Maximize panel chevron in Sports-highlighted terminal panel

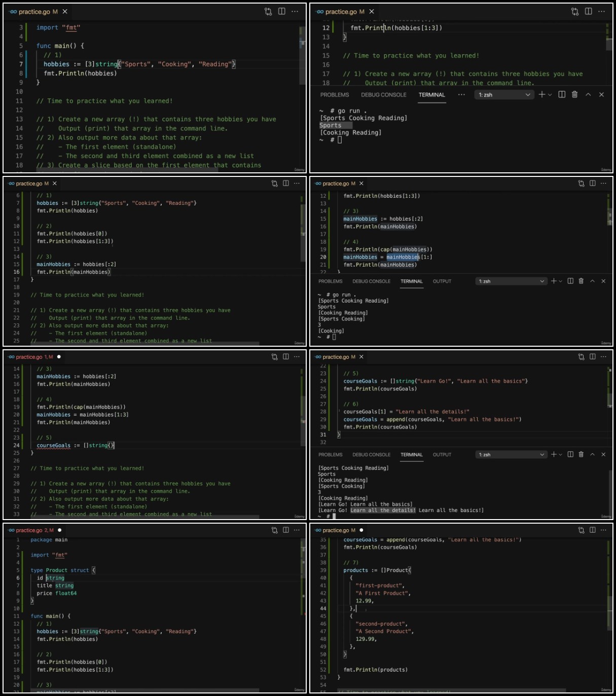[x=588, y=94]
